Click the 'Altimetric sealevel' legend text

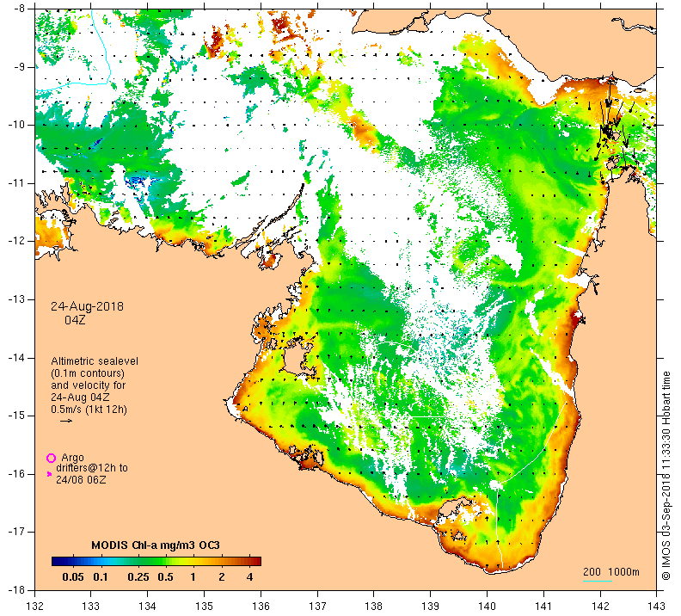[95, 361]
